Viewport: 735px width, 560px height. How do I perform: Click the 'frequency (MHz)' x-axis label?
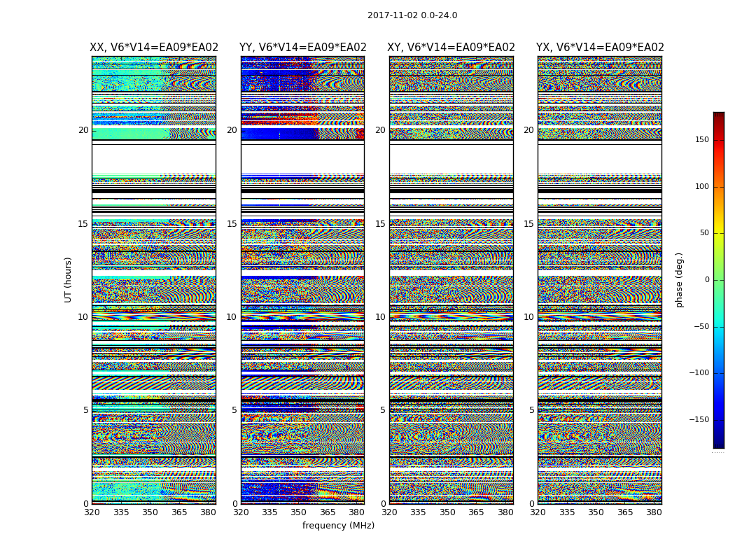coord(338,525)
